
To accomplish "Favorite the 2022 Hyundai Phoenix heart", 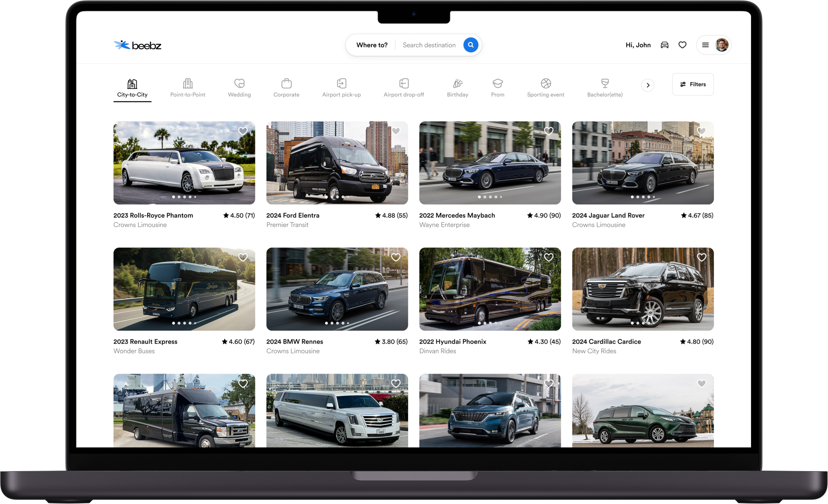I will [549, 257].
